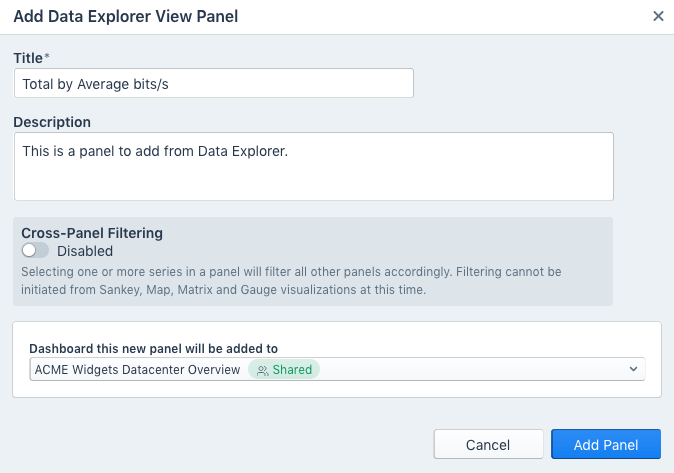Click the Disabled label next to the toggle
Viewport: 674px width, 473px height.
(85, 251)
